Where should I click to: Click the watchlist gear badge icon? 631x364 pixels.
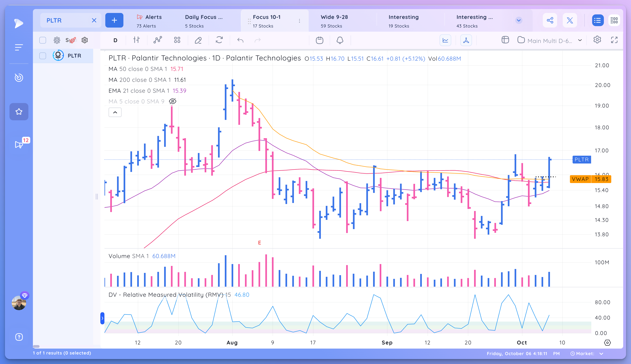pos(57,40)
